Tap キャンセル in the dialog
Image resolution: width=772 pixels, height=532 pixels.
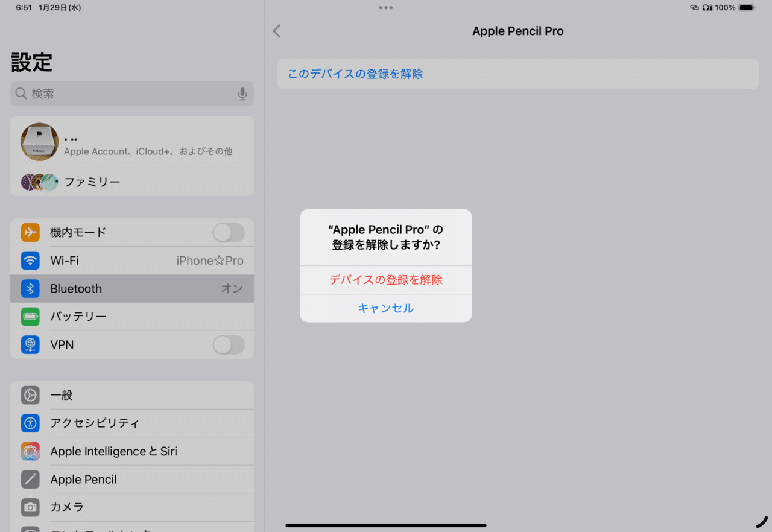[x=386, y=308]
